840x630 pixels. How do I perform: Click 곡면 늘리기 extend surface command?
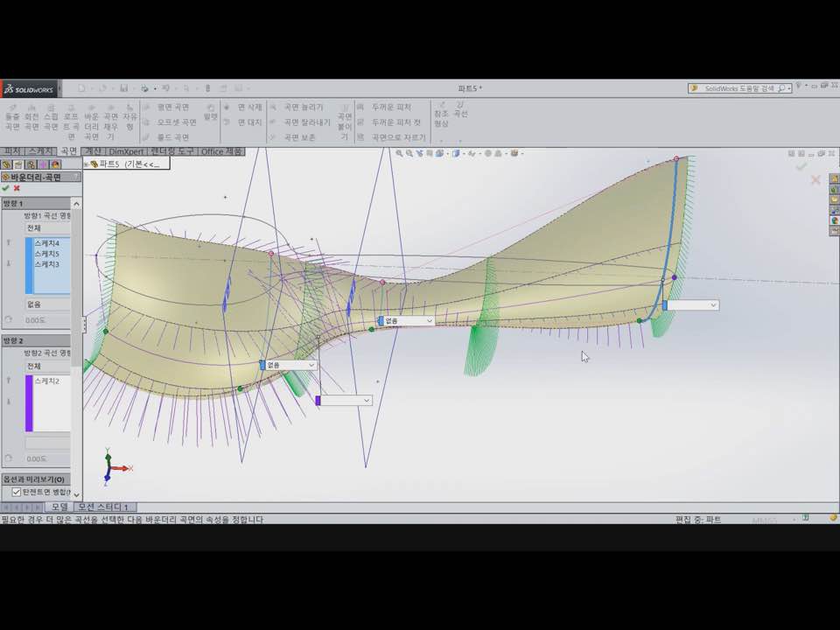tap(297, 107)
